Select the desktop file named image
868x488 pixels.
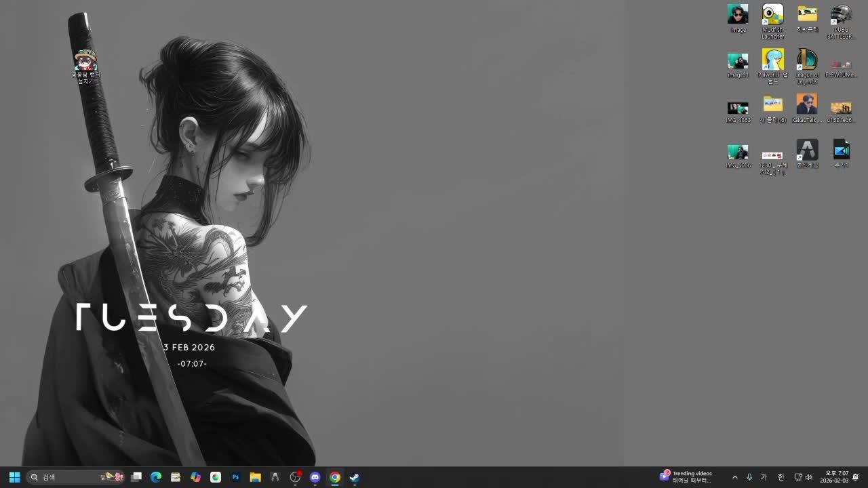coord(738,18)
